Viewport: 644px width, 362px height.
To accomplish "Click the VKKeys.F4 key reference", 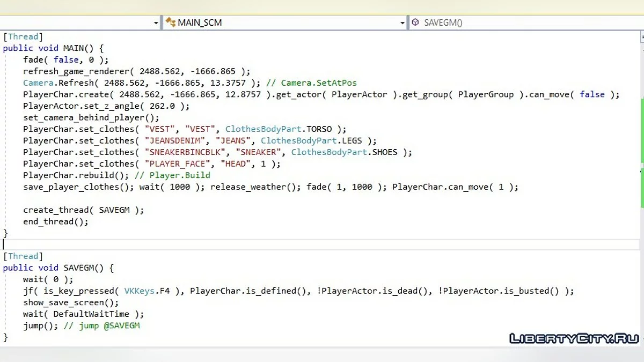I will [147, 291].
